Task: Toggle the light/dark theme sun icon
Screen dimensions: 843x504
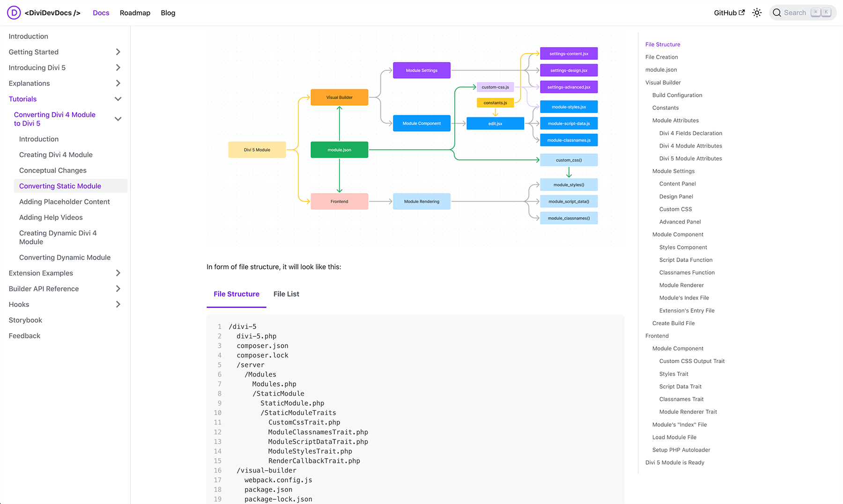Action: point(757,13)
